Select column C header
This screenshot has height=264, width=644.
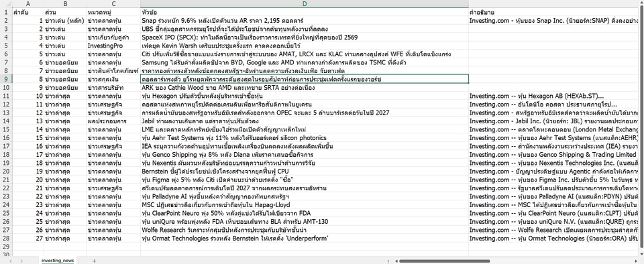tap(113, 4)
